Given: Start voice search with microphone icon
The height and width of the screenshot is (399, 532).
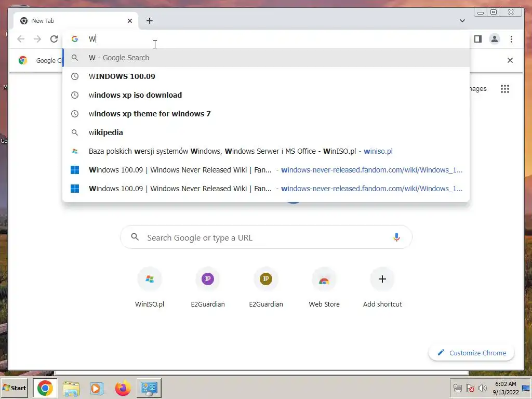Looking at the screenshot, I should 396,237.
